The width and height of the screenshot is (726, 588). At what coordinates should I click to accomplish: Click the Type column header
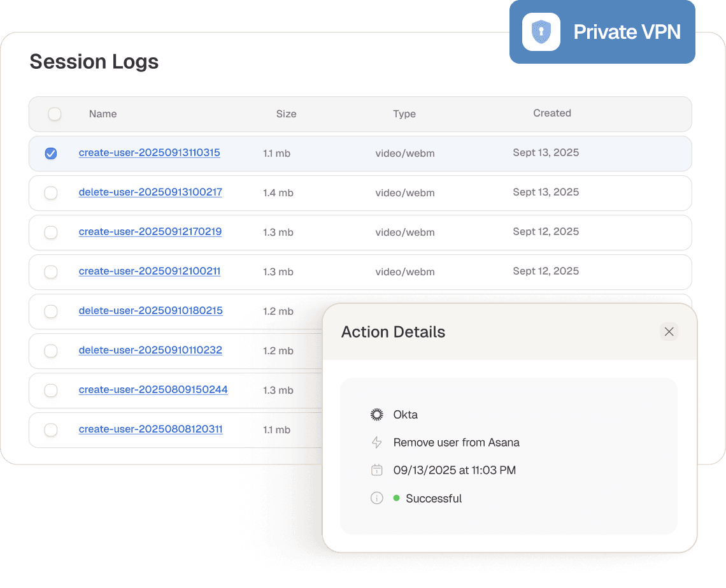(x=404, y=114)
